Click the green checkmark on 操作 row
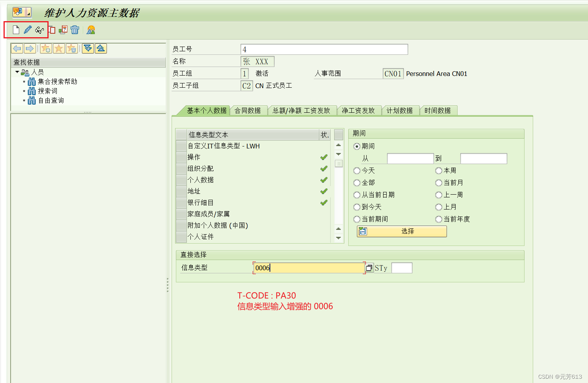 coord(324,157)
